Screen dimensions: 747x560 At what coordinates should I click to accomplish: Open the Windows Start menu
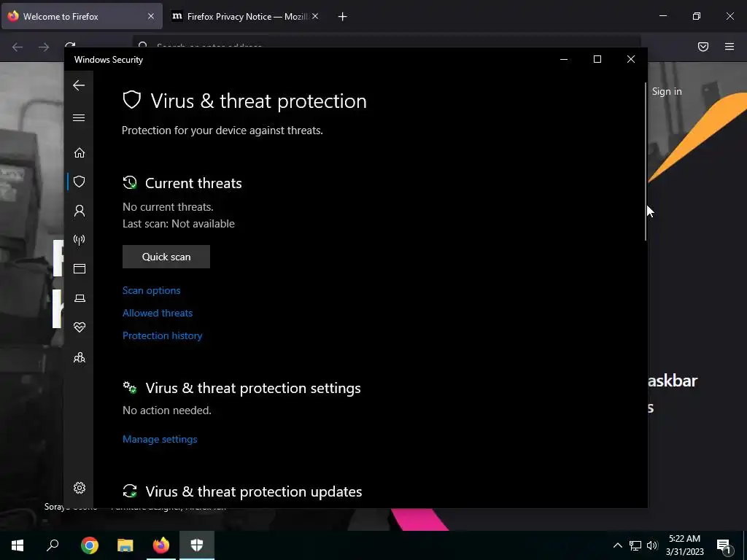(18, 545)
